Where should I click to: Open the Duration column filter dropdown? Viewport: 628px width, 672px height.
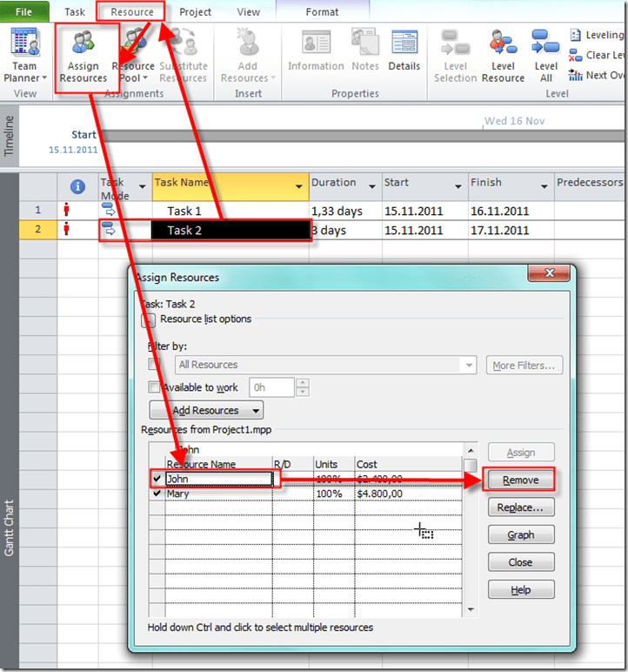coord(371,186)
